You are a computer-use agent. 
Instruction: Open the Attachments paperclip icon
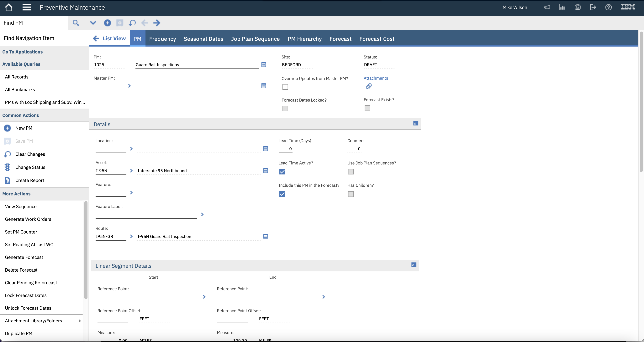[x=369, y=86]
